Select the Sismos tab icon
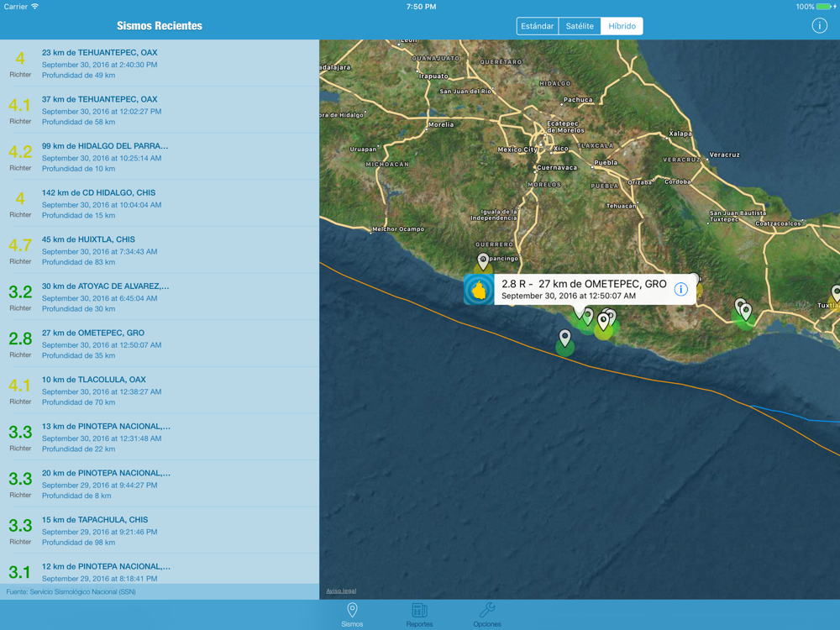The width and height of the screenshot is (840, 630). pyautogui.click(x=352, y=610)
